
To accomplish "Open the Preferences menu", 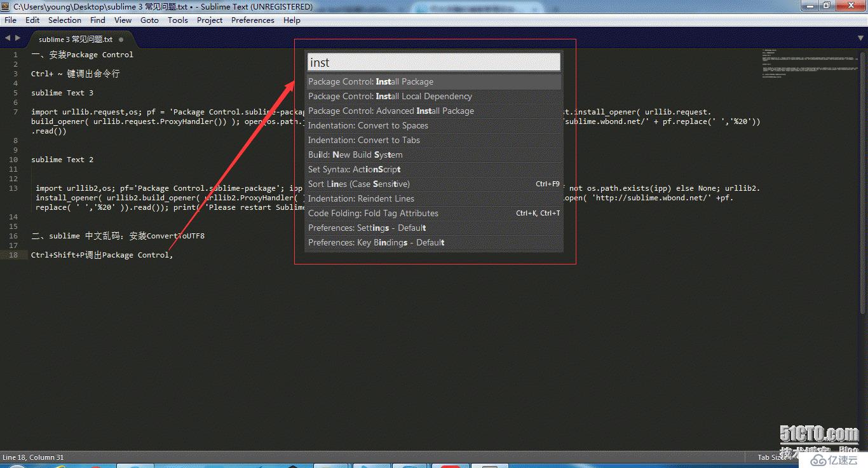I will click(x=253, y=20).
